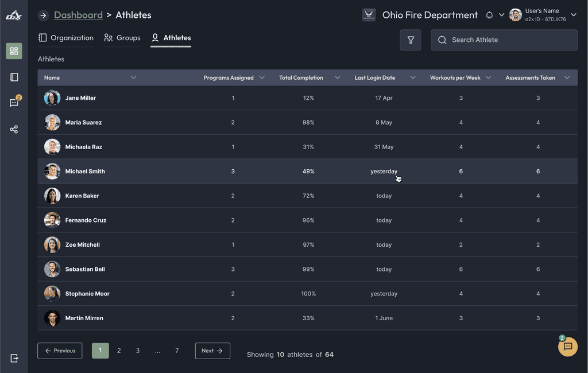Select Maria Suarez name
Viewport: 588px width, 373px height.
tap(83, 122)
